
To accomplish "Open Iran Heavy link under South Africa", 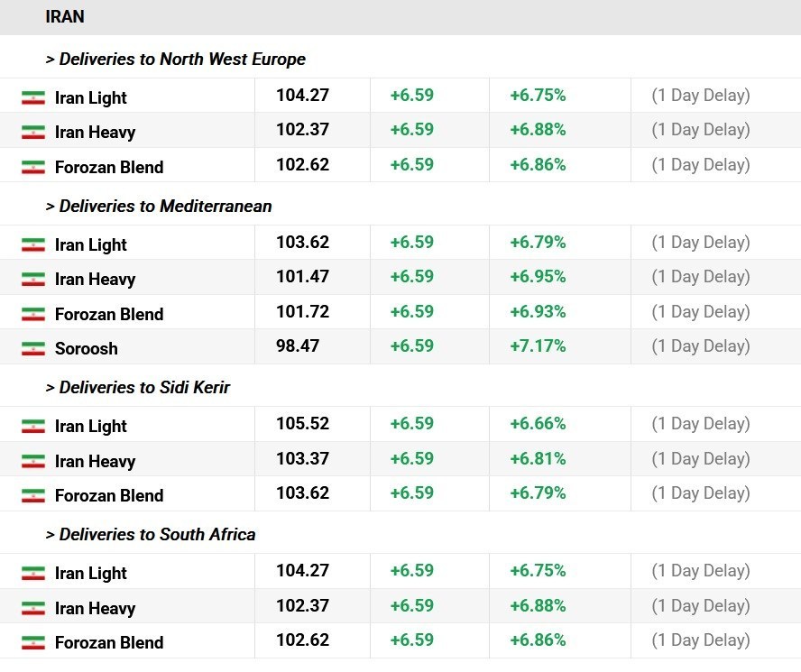I will (95, 608).
